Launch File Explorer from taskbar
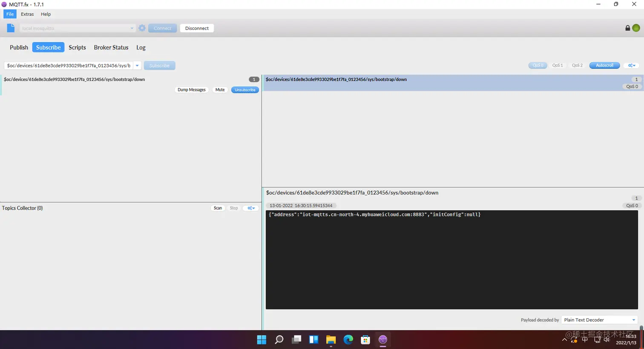The height and width of the screenshot is (349, 644). coord(331,340)
